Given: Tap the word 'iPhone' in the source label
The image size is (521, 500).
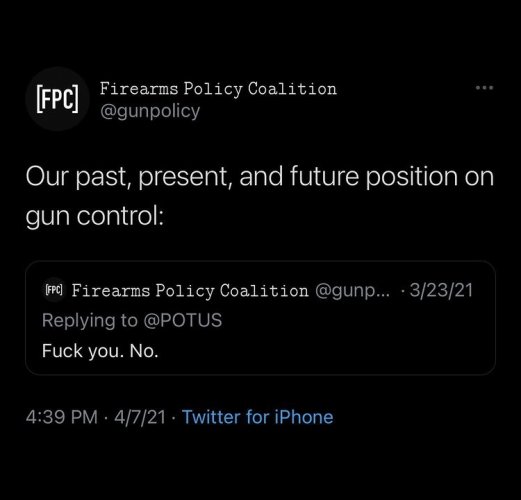Looking at the screenshot, I should (x=304, y=417).
